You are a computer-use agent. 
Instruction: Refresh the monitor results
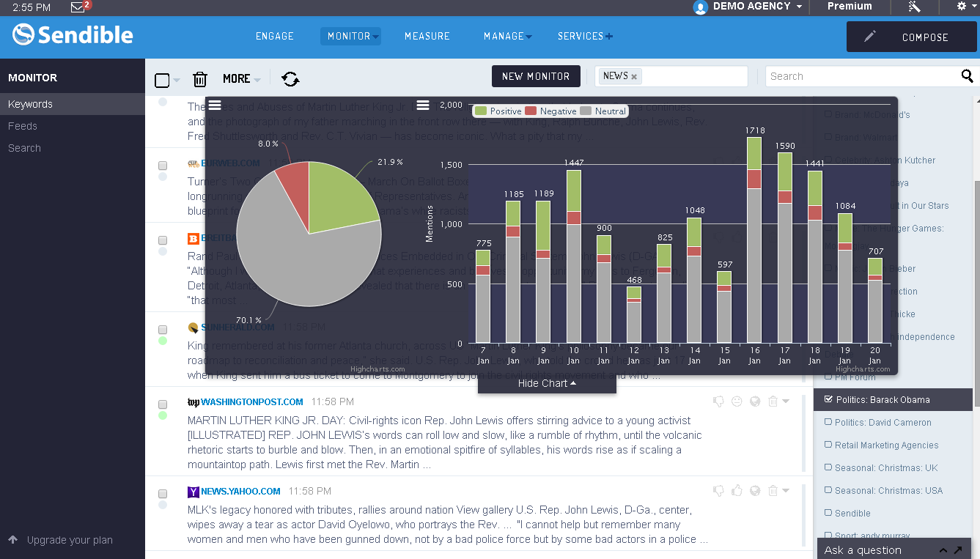(x=290, y=79)
